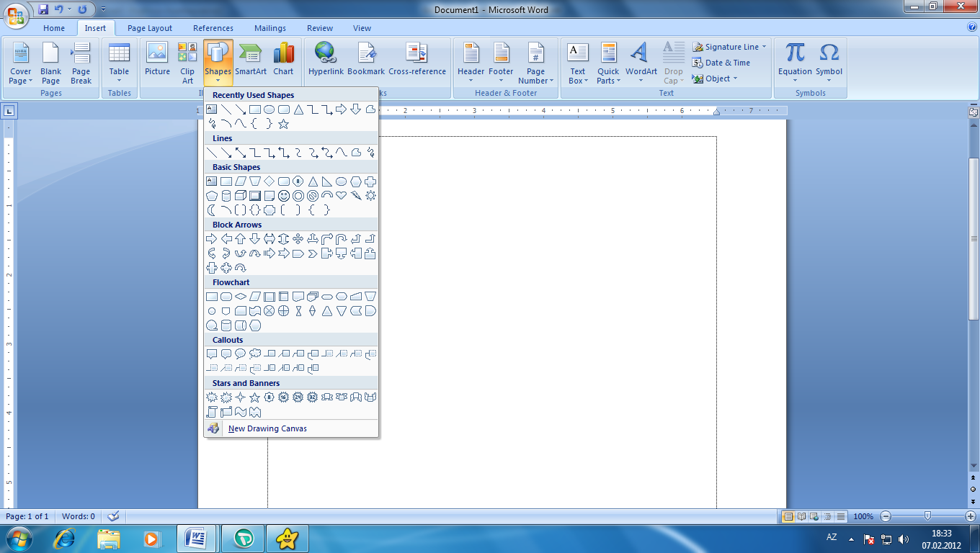Switch to the Home tab
Screen dimensions: 980x553
click(x=54, y=28)
